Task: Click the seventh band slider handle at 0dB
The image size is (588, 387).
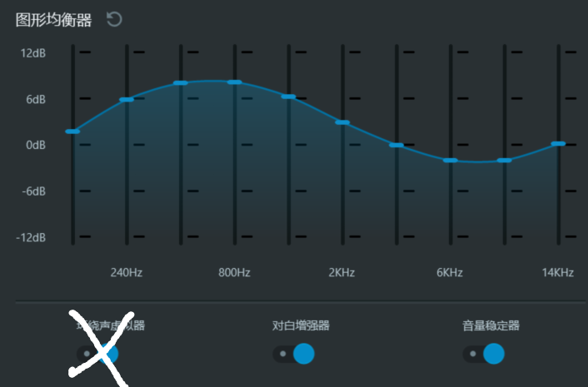Action: pos(396,146)
